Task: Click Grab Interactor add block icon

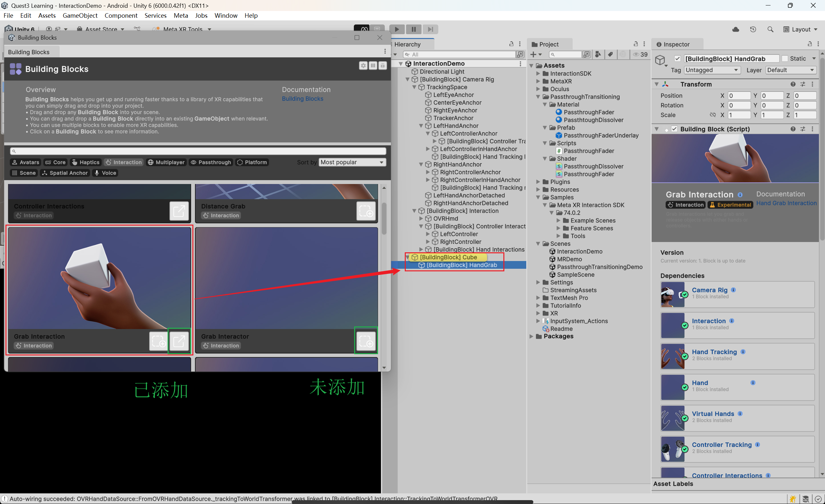Action: coord(366,341)
